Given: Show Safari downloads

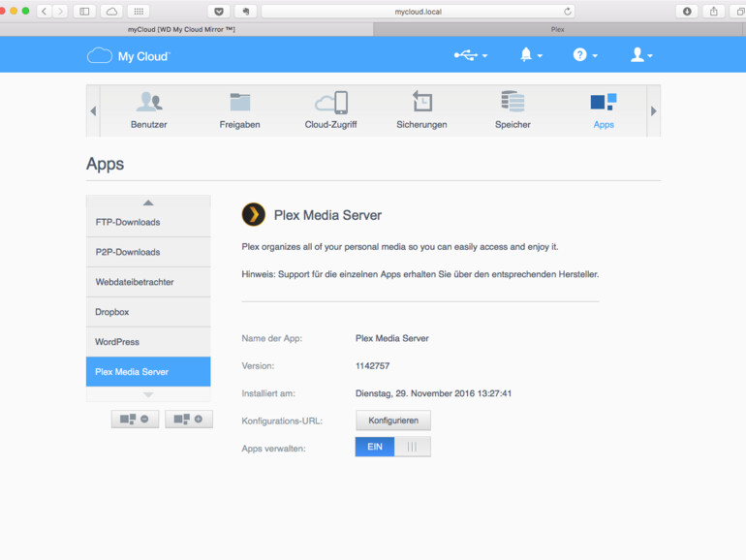Looking at the screenshot, I should coord(687,12).
